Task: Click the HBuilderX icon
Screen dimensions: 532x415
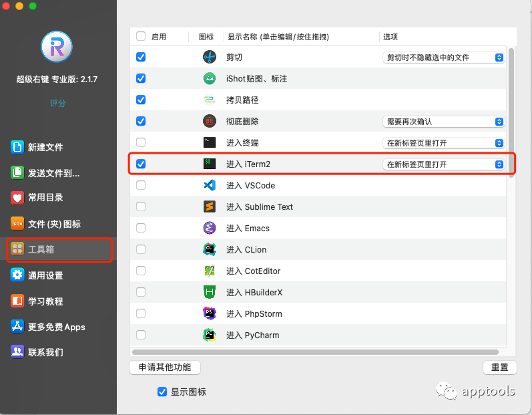Action: coord(210,292)
